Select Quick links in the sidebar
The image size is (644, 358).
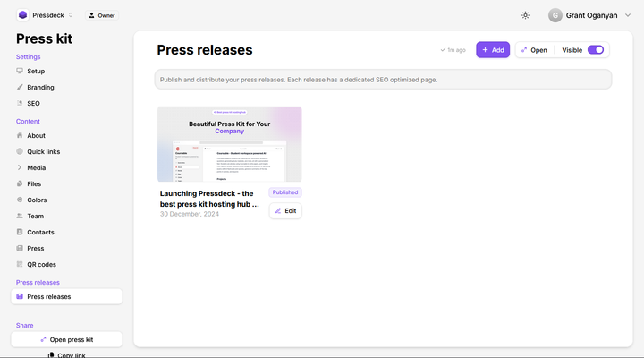click(43, 152)
